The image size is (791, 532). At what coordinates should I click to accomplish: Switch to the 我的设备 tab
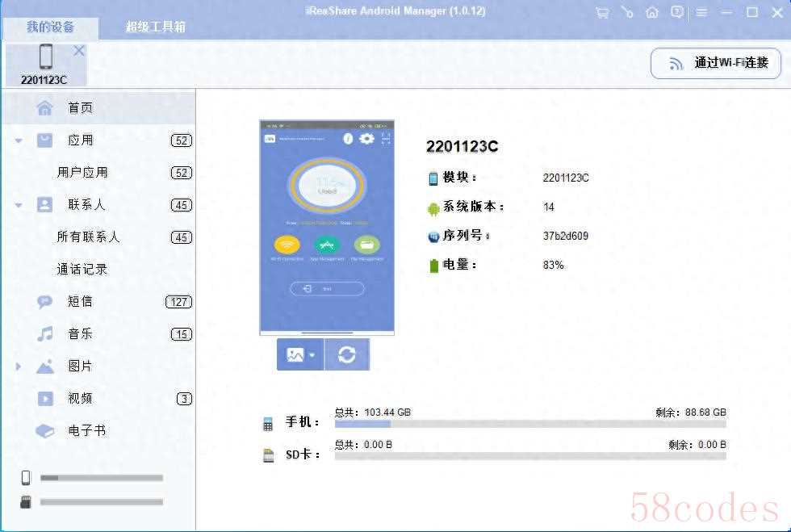[x=50, y=27]
